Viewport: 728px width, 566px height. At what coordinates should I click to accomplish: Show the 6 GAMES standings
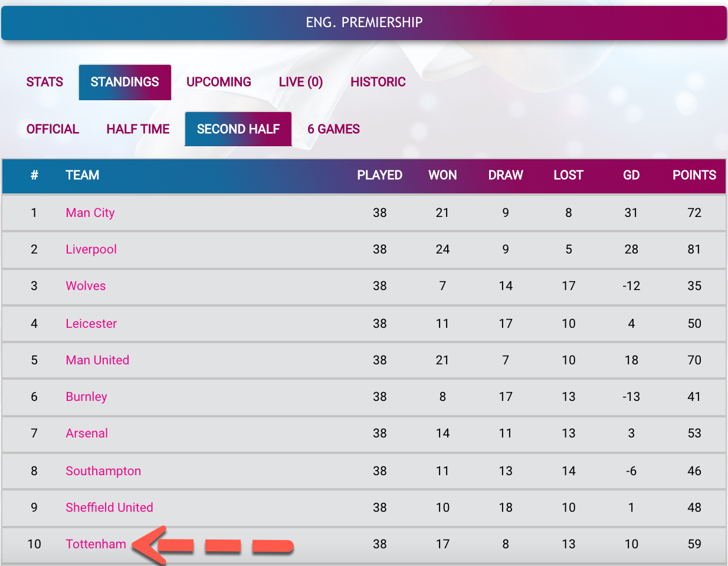pyautogui.click(x=334, y=129)
